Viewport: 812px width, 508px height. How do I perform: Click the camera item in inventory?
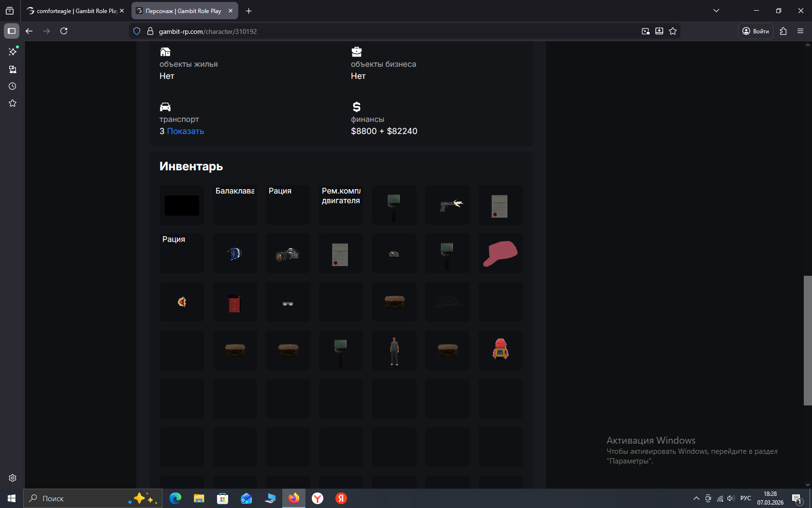coord(288,254)
